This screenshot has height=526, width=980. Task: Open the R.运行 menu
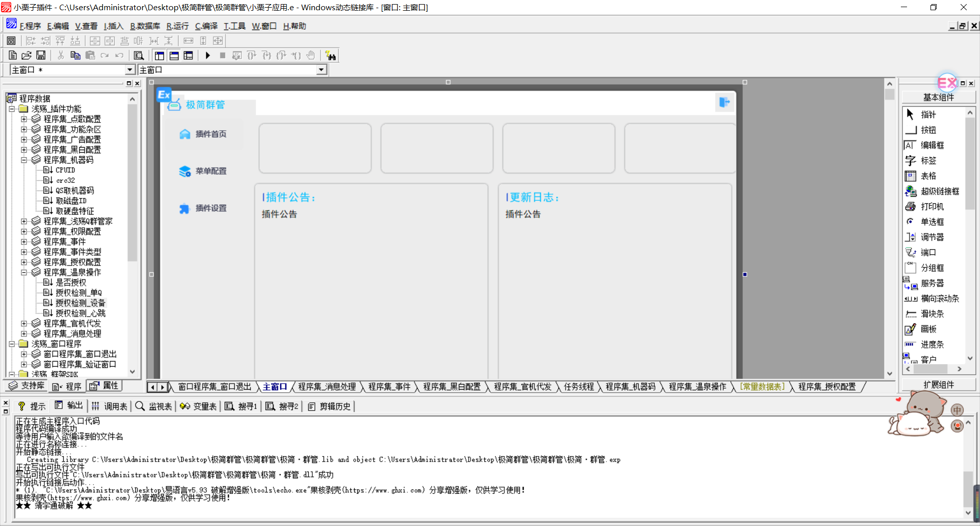click(x=177, y=26)
